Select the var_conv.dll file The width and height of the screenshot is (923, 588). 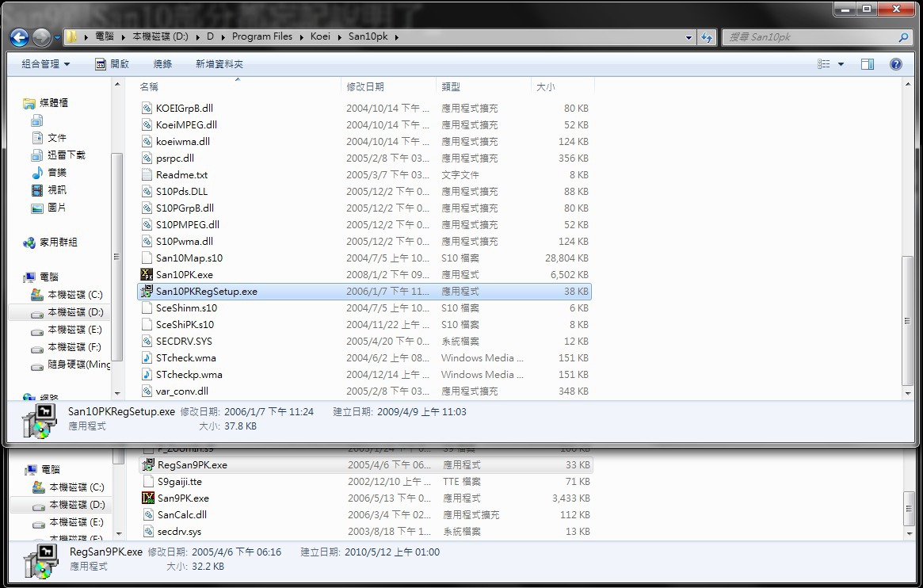coord(182,391)
